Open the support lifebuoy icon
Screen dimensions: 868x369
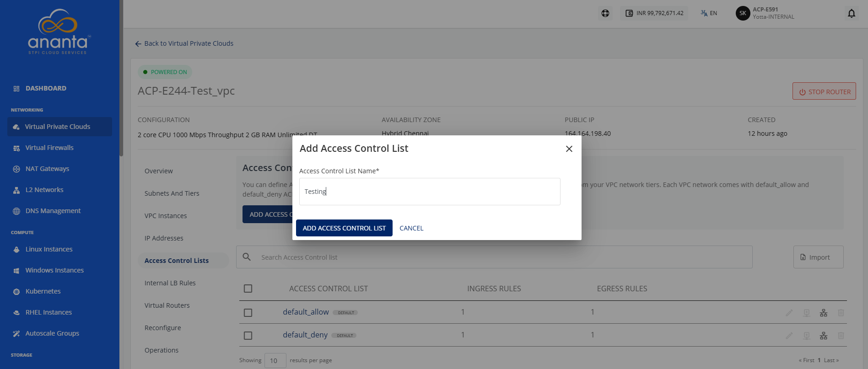coord(605,13)
